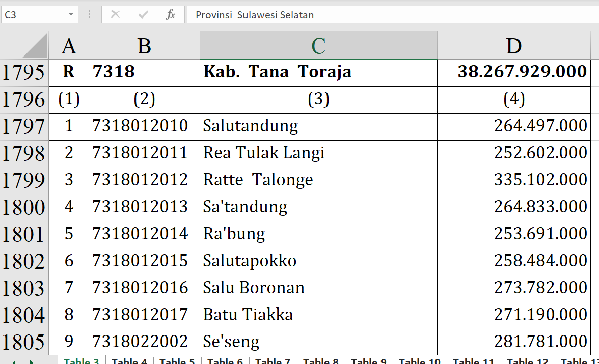The image size is (599, 364).
Task: Select the cell containing Kab. Tana Toraja
Action: 318,72
